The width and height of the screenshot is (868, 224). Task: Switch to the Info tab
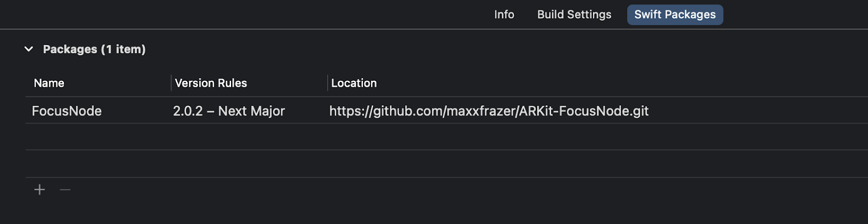pos(504,15)
